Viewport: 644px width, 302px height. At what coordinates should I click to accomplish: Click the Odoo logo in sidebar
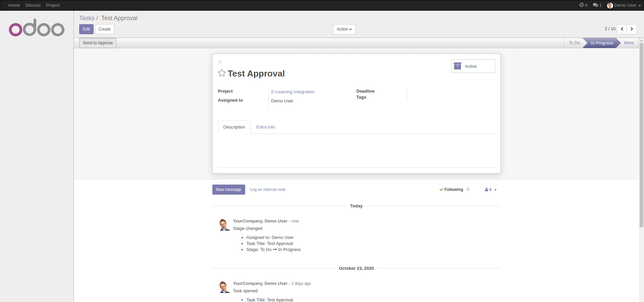pyautogui.click(x=37, y=28)
